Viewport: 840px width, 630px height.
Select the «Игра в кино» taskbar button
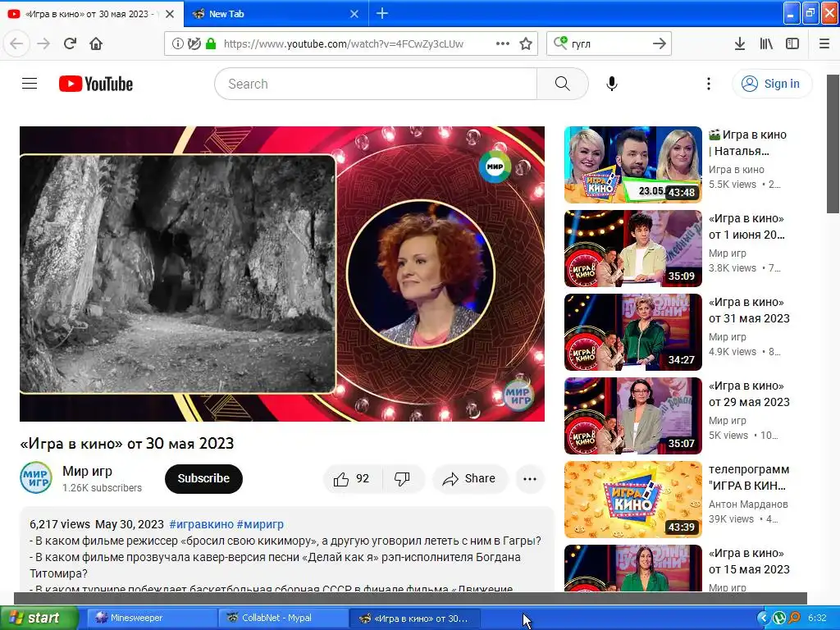[x=413, y=619]
